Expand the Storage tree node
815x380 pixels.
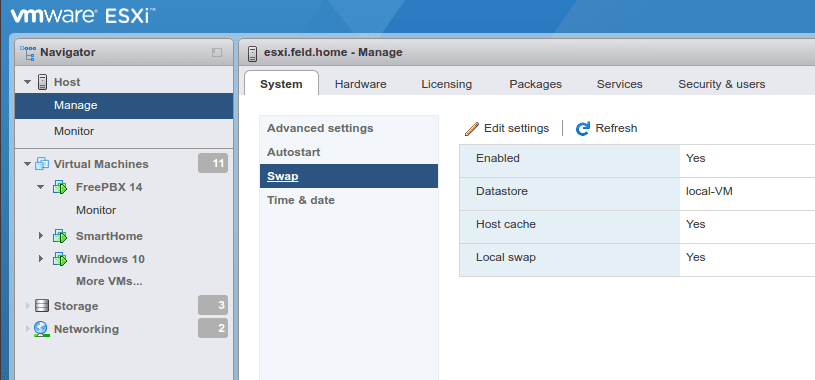point(28,306)
